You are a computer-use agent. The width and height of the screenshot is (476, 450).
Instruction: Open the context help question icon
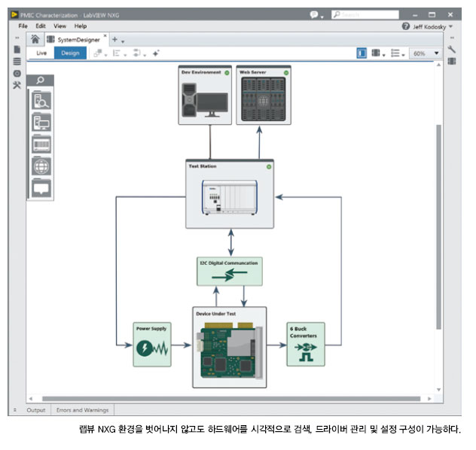(x=405, y=26)
